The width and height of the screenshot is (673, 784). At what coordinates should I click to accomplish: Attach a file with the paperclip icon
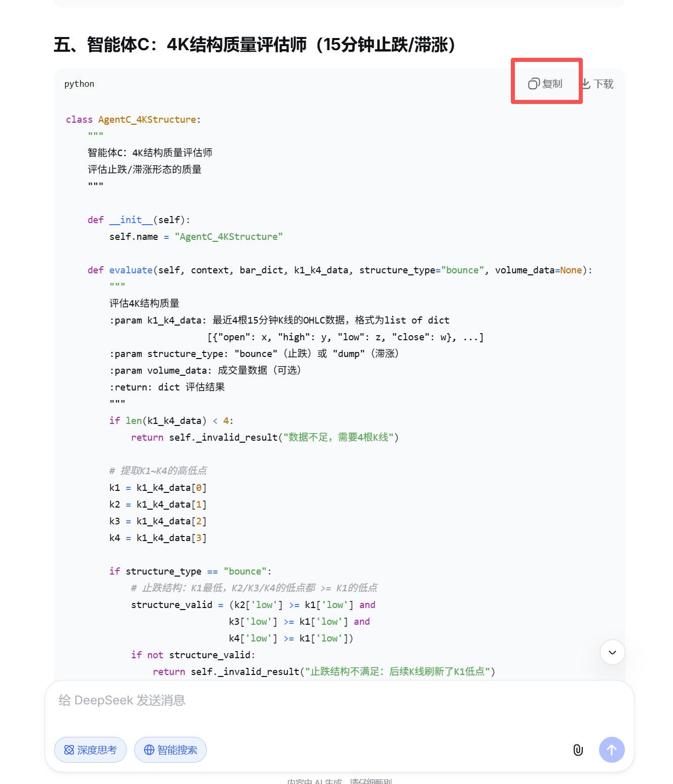click(578, 750)
